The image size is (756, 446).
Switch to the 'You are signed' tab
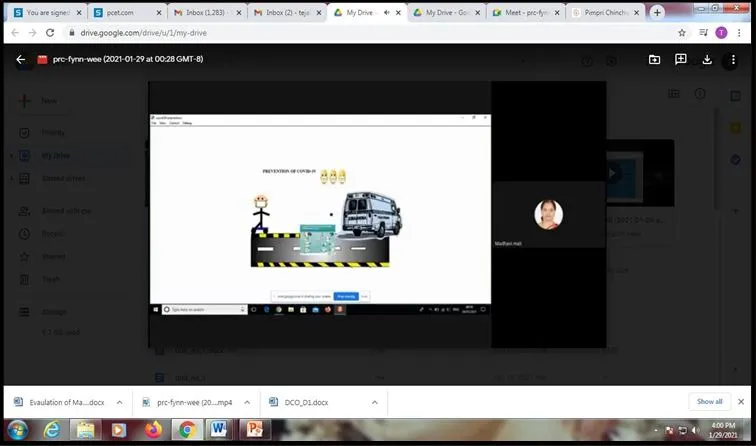coord(47,13)
